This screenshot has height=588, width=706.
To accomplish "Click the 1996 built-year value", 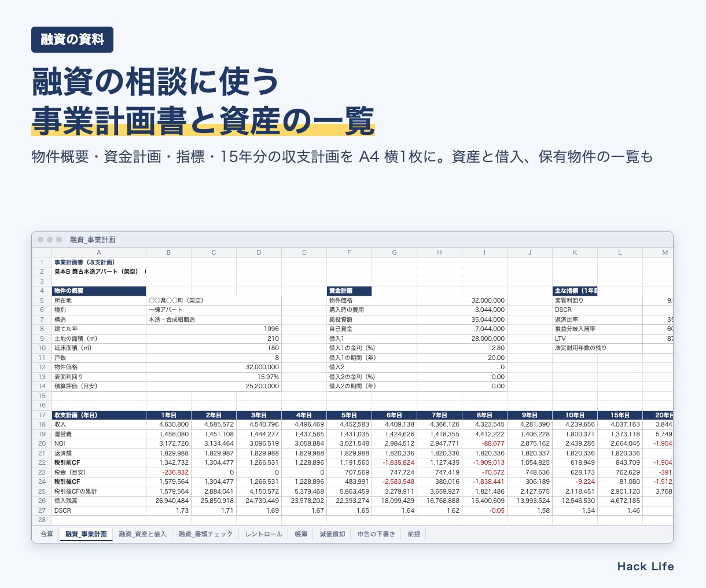I will (214, 329).
